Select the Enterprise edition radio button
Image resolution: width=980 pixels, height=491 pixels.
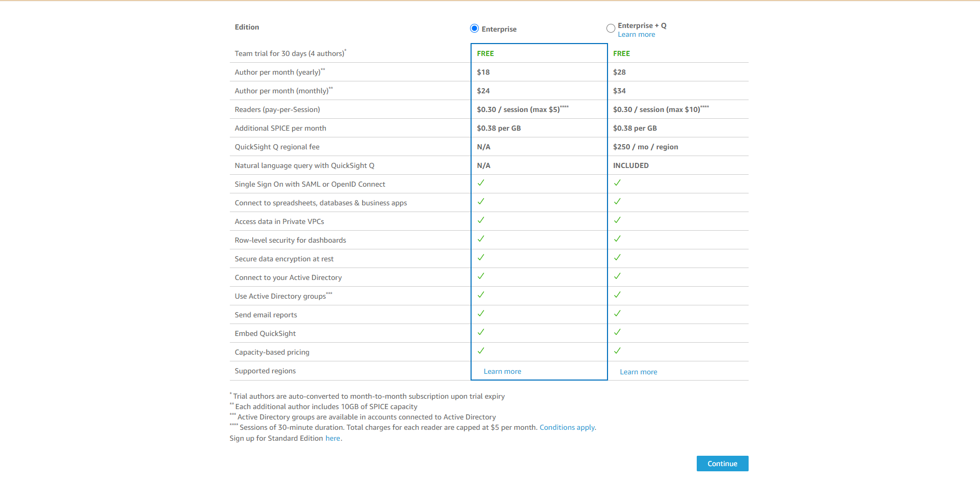coord(474,29)
